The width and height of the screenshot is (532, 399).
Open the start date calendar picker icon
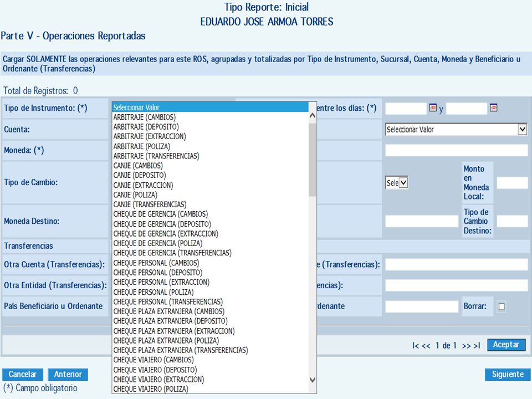(x=433, y=108)
